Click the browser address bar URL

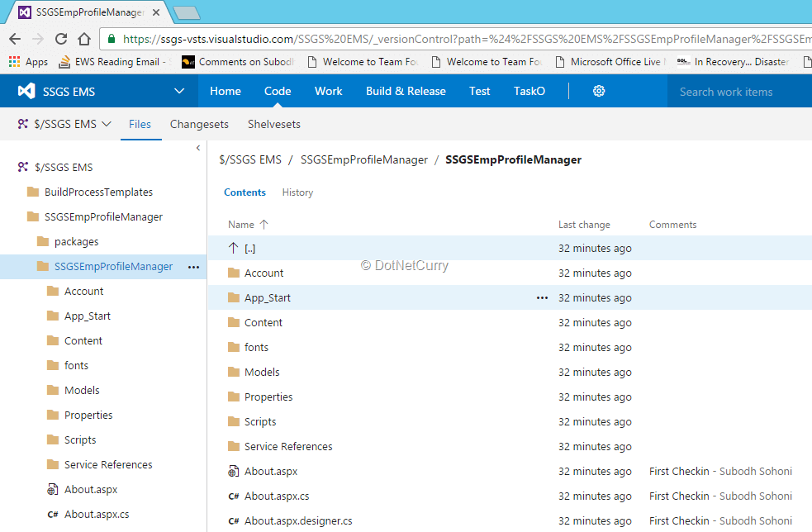pyautogui.click(x=466, y=39)
